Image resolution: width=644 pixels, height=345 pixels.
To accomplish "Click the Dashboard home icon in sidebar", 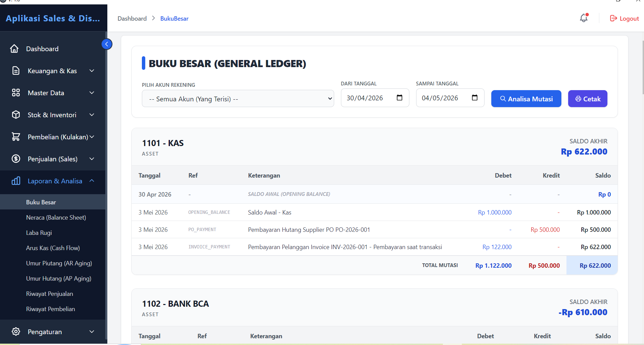I will [x=14, y=49].
